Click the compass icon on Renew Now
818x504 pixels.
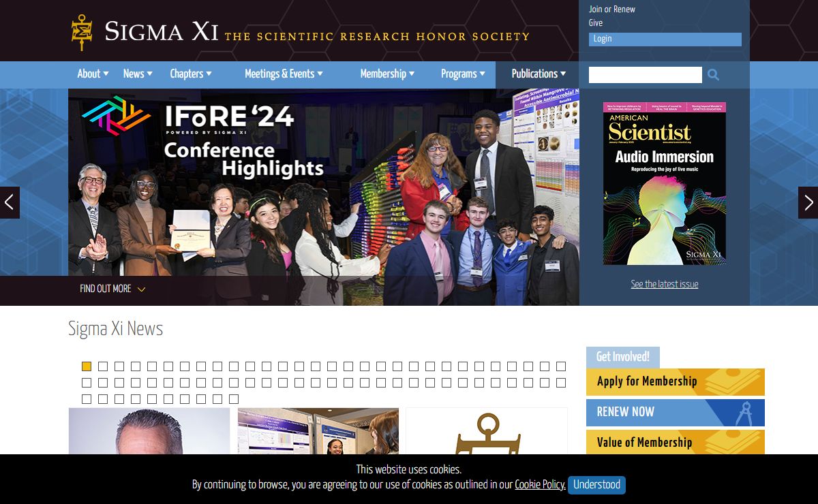coord(744,413)
